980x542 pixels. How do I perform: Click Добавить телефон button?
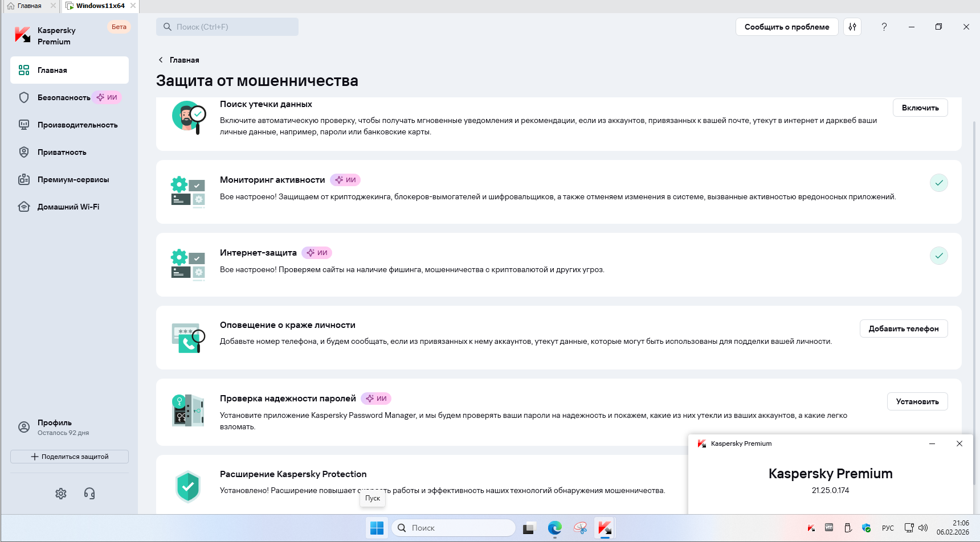pos(904,329)
